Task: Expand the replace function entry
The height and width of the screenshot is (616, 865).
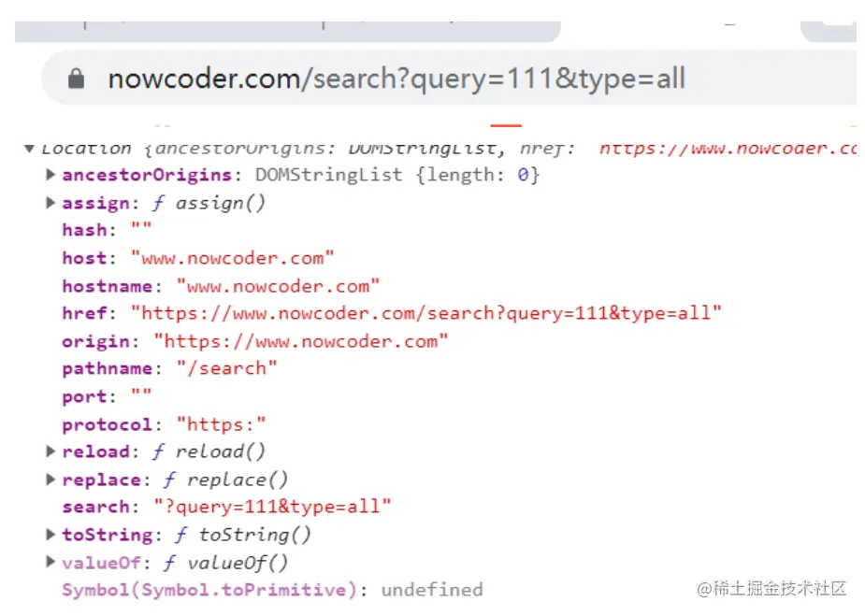Action: tap(50, 480)
